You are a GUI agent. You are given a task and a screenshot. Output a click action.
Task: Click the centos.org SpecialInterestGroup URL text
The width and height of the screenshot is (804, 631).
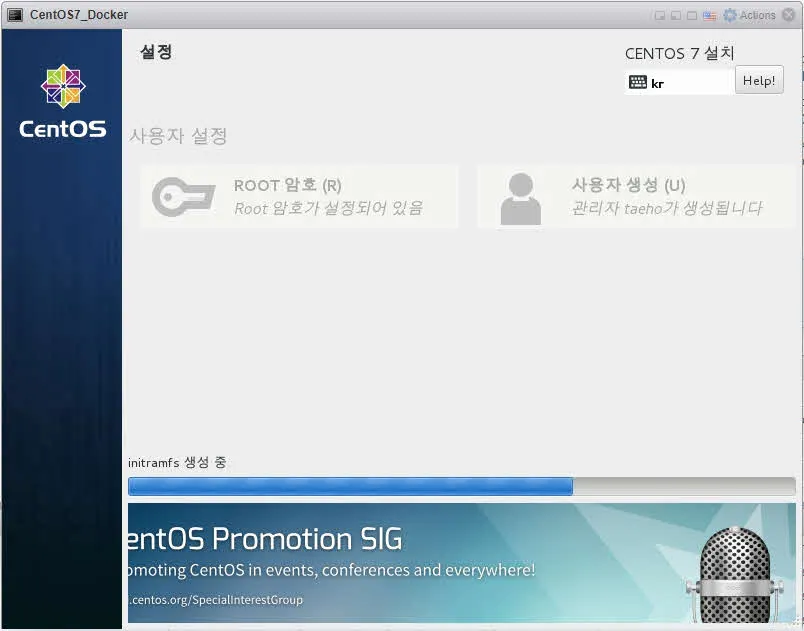tap(215, 600)
